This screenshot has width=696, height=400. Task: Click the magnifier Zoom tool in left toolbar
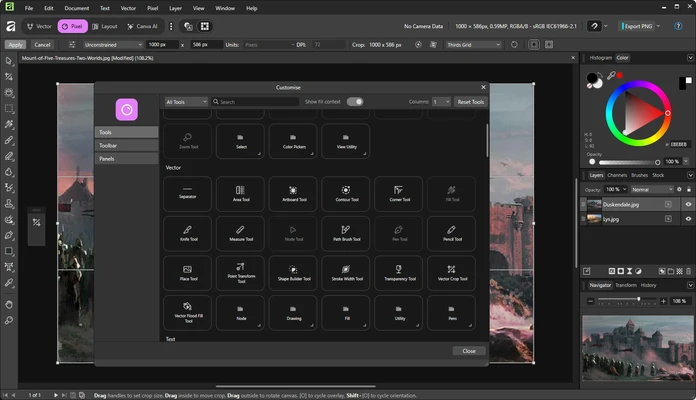[9, 320]
